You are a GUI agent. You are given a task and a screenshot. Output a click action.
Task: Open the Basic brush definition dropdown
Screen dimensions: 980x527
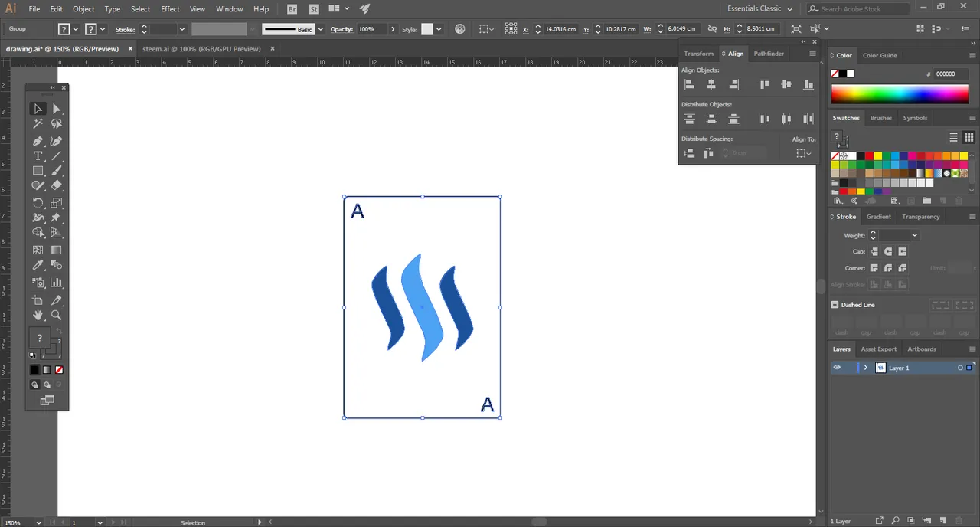[321, 29]
